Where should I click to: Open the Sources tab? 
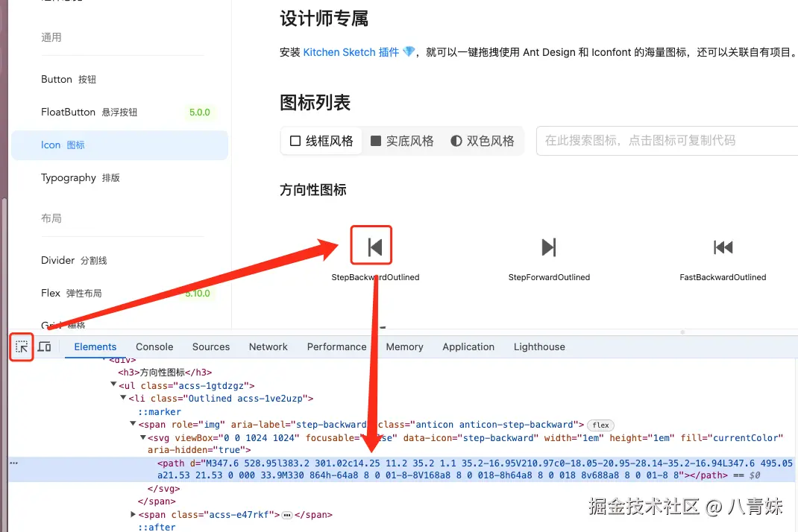click(211, 347)
